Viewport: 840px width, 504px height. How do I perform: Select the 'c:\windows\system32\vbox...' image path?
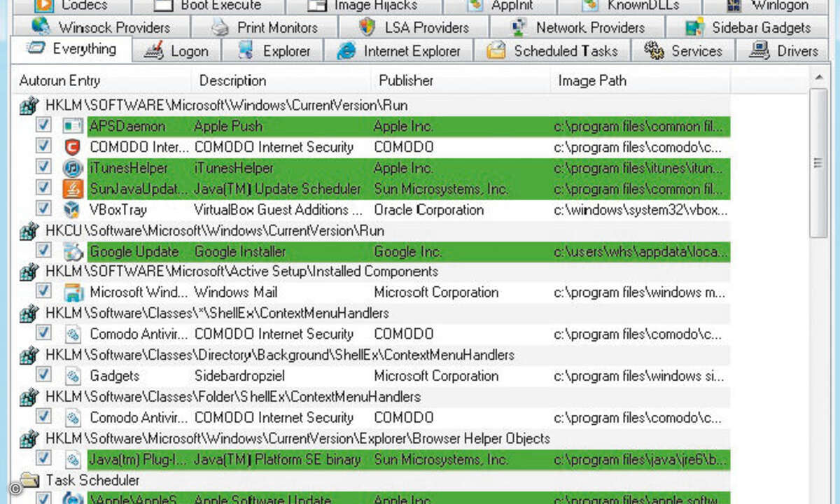pyautogui.click(x=640, y=210)
